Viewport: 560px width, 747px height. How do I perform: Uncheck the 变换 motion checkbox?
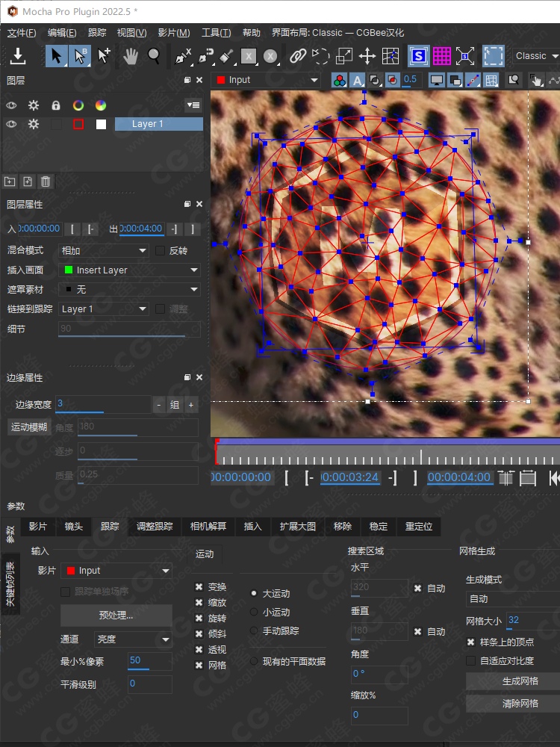click(199, 587)
